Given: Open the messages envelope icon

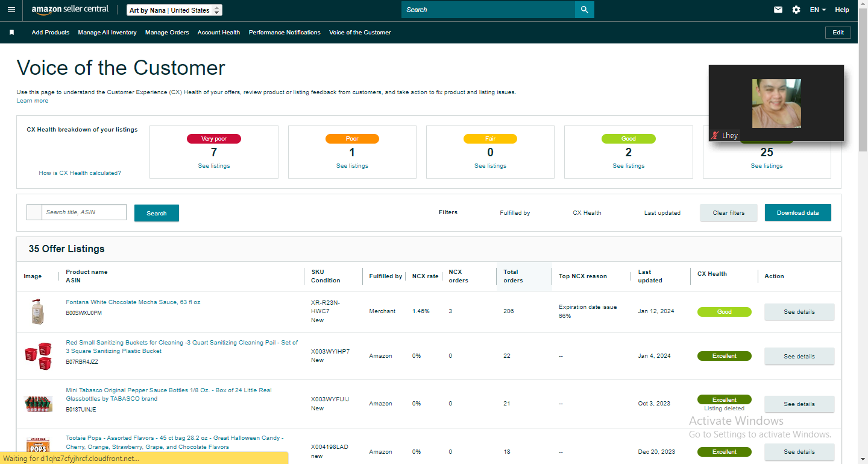Looking at the screenshot, I should (778, 10).
